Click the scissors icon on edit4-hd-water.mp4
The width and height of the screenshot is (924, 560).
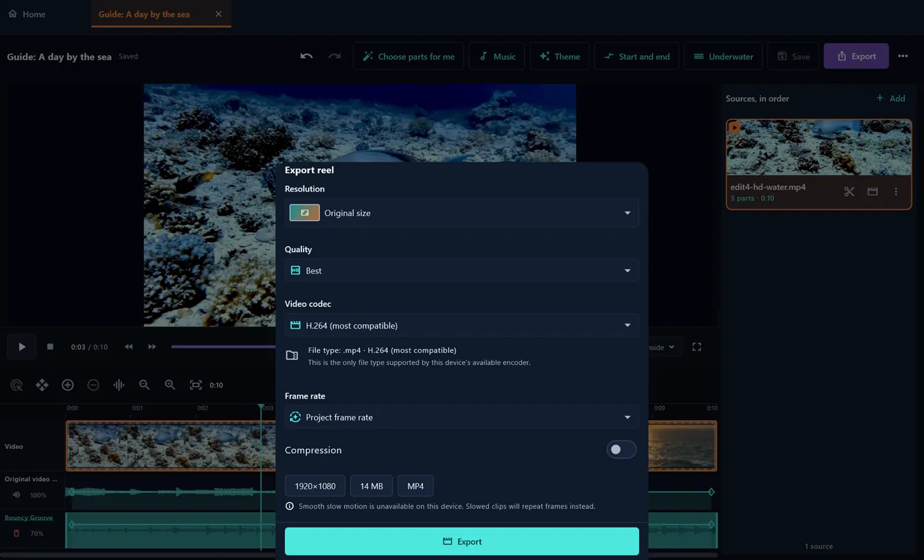click(849, 192)
